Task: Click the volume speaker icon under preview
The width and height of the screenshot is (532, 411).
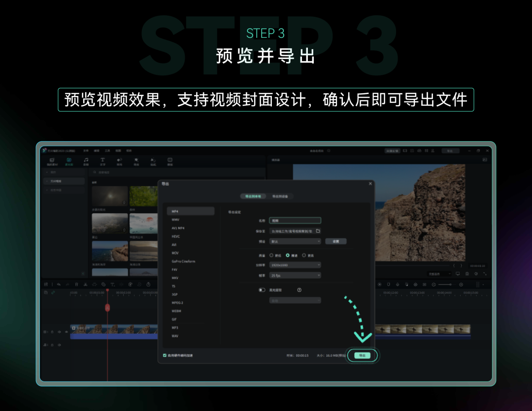Action: (x=476, y=274)
